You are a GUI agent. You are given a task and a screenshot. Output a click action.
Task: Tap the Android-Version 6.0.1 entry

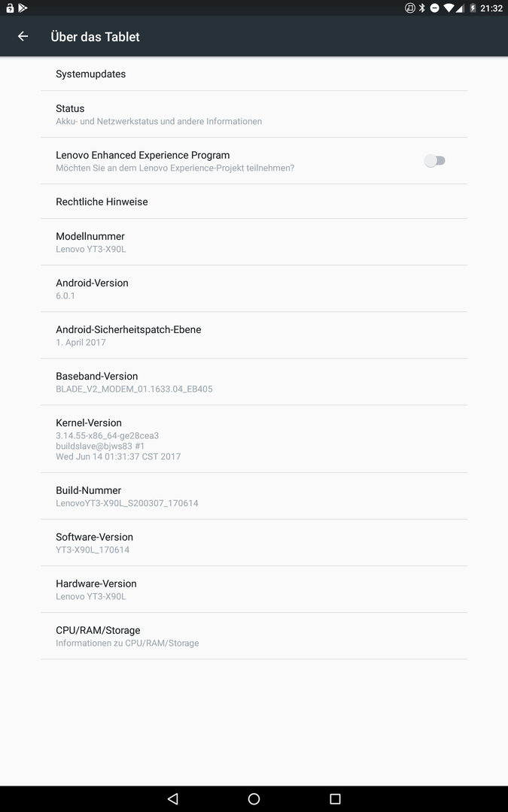pyautogui.click(x=254, y=289)
